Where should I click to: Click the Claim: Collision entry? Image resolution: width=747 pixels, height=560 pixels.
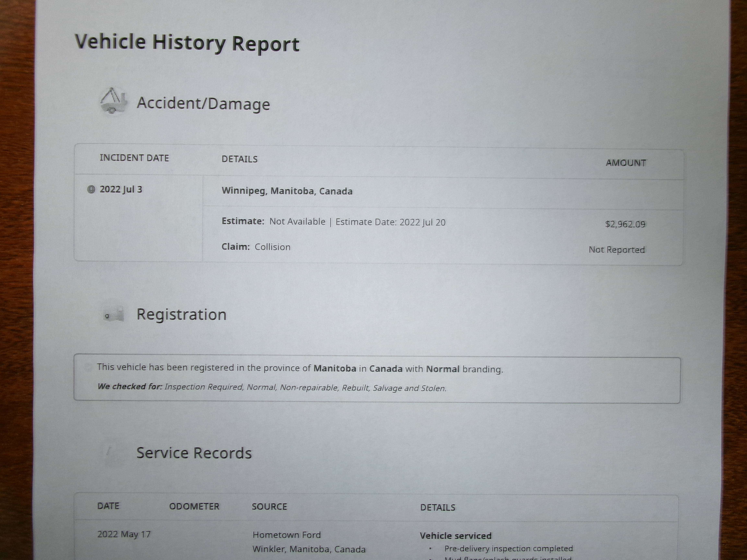pos(256,247)
